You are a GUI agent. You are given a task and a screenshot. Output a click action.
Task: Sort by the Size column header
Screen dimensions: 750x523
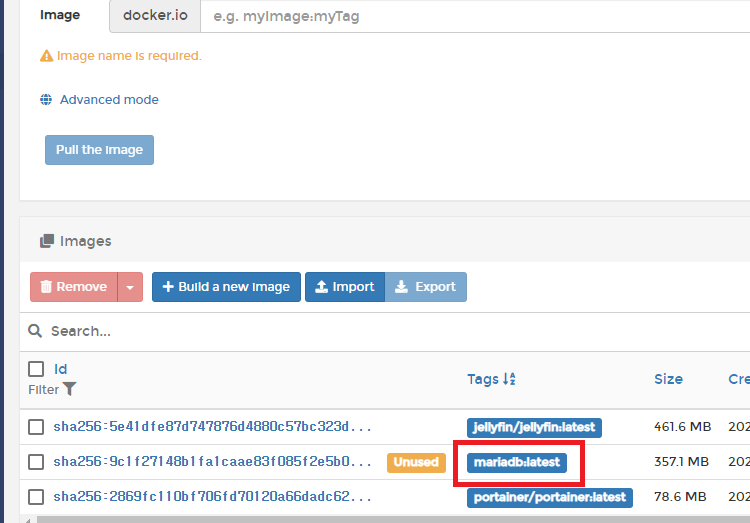668,379
